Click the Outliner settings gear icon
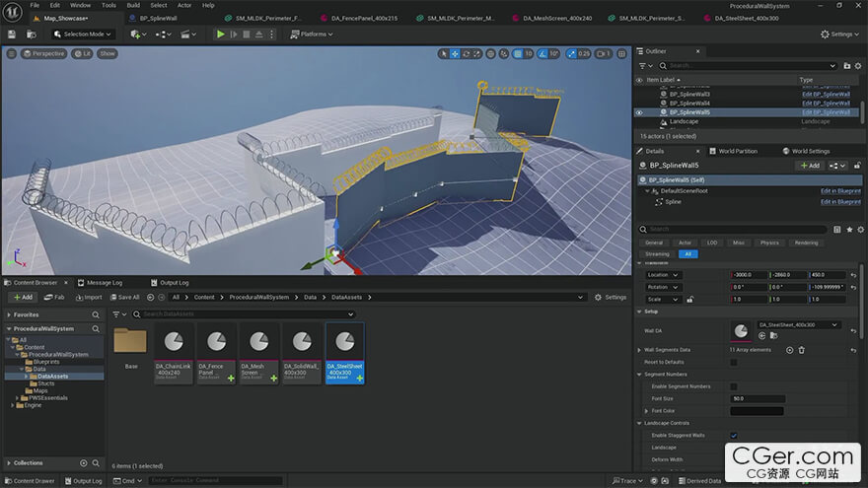868x488 pixels. click(858, 66)
